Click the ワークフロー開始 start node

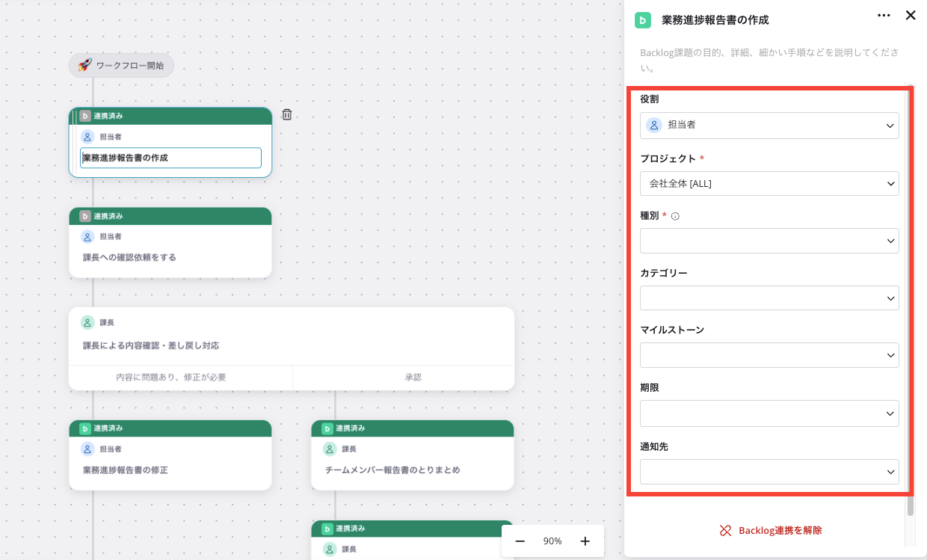(x=121, y=65)
